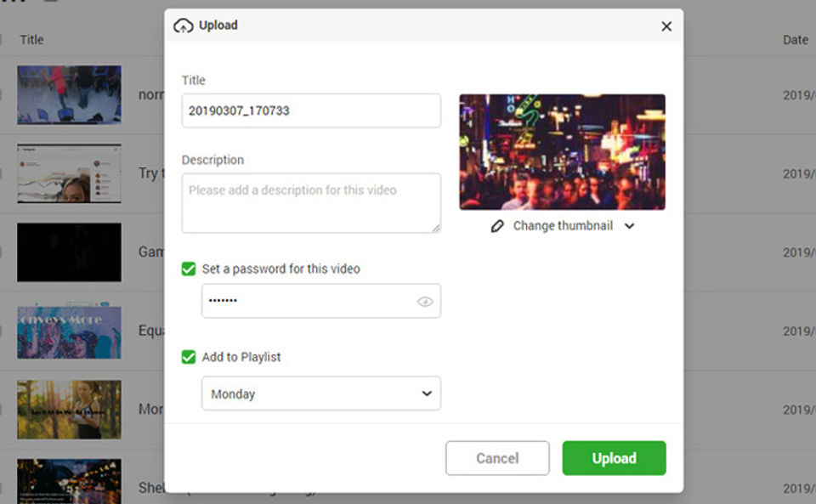816x504 pixels.
Task: Click the cloud upload icon in header
Action: (x=183, y=25)
